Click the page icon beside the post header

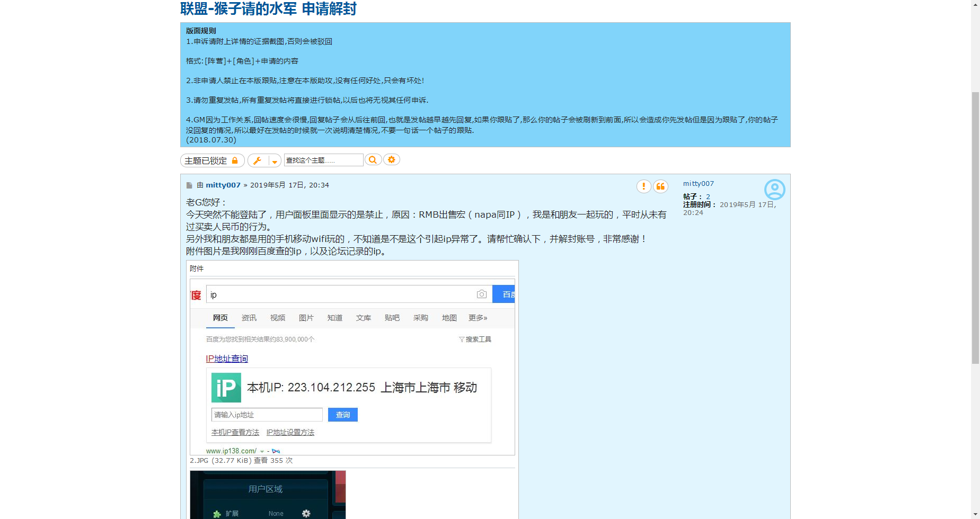pos(189,185)
